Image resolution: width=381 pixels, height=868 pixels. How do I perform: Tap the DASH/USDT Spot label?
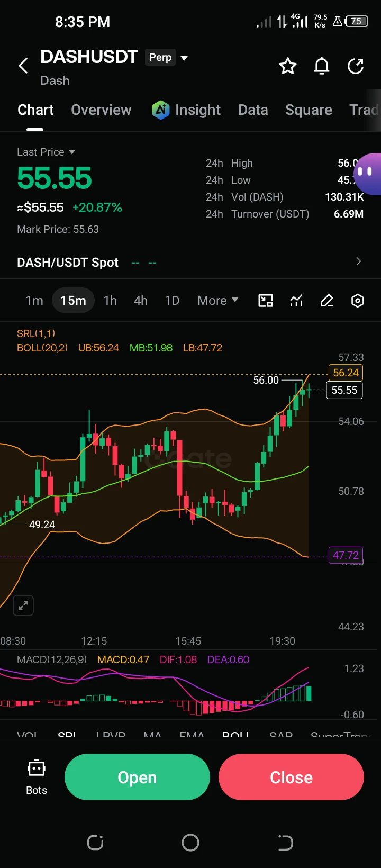pos(68,263)
